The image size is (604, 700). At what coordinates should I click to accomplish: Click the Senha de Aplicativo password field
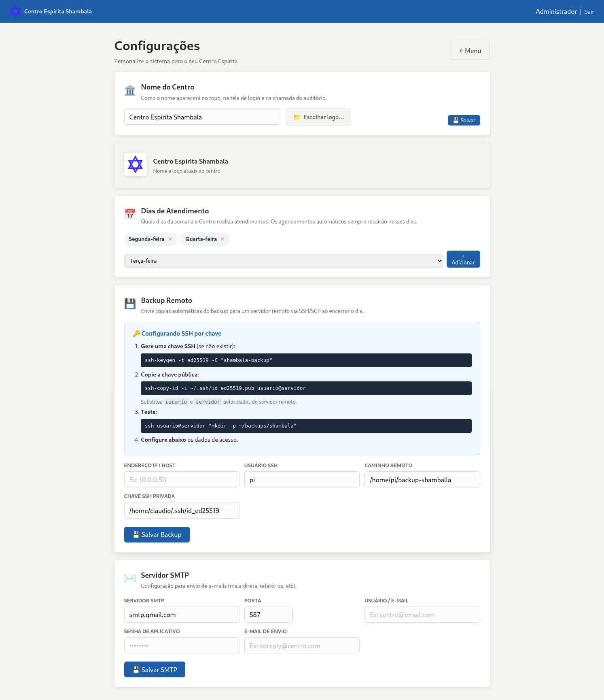coord(182,646)
